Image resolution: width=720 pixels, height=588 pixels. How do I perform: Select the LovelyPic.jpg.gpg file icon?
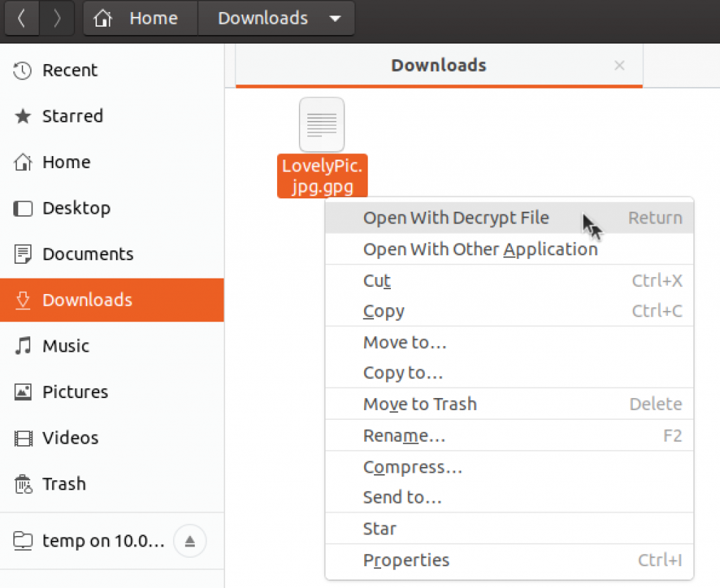coord(322,124)
